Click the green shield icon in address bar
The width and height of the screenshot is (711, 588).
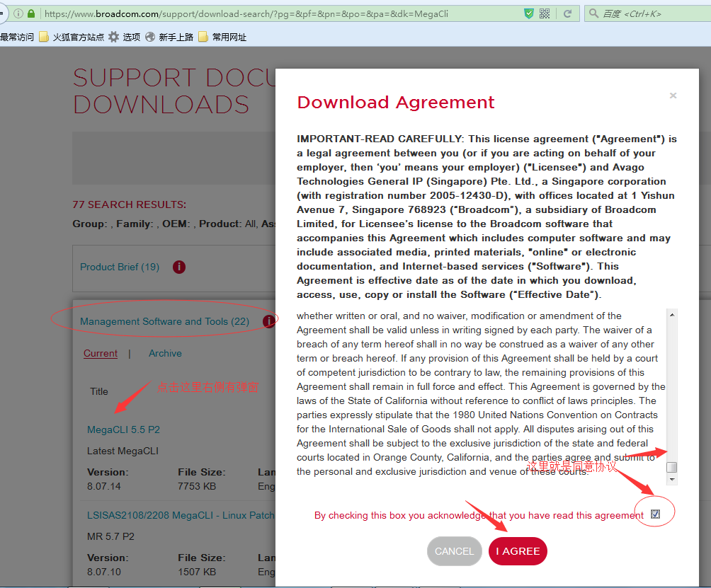point(528,13)
